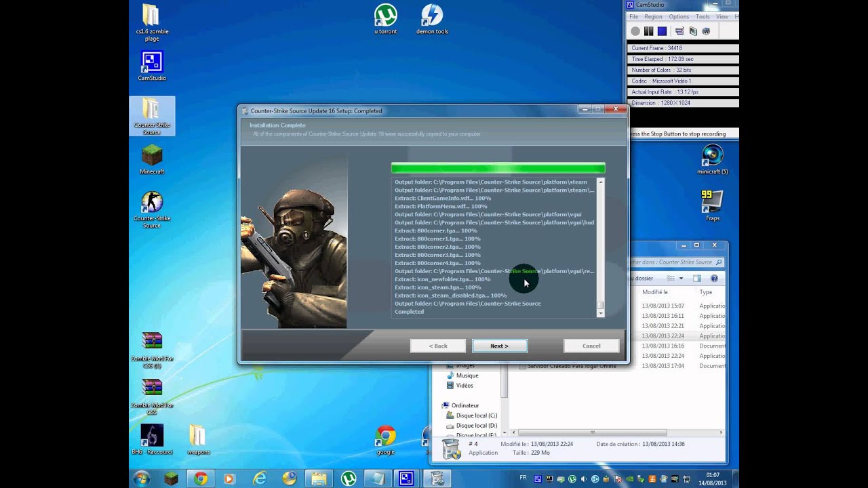Launch the u torront desktop shortcut
The image size is (868, 488).
(x=385, y=19)
